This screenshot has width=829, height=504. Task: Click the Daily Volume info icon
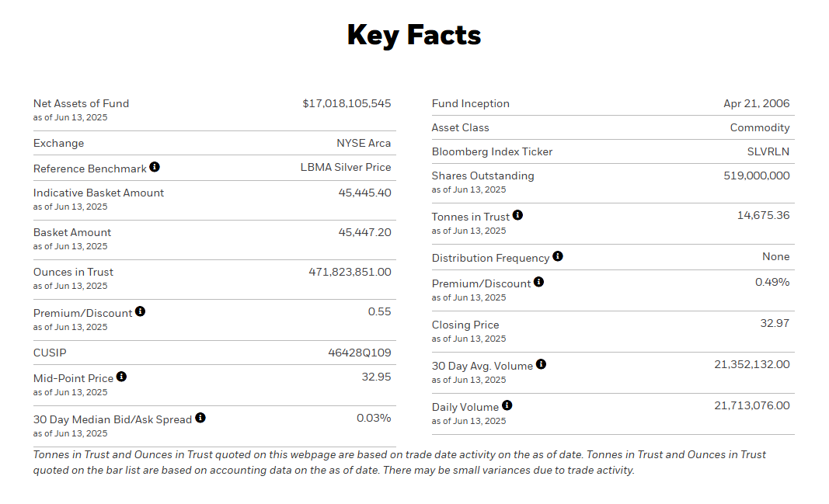click(x=507, y=405)
